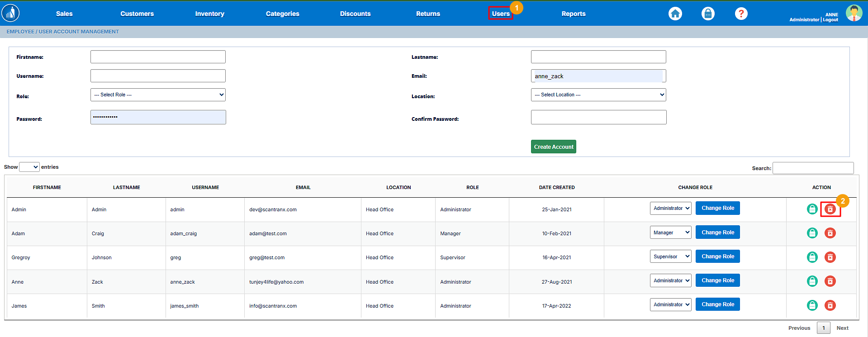This screenshot has width=868, height=337.
Task: Click the lock icon in top bar
Action: click(x=708, y=14)
